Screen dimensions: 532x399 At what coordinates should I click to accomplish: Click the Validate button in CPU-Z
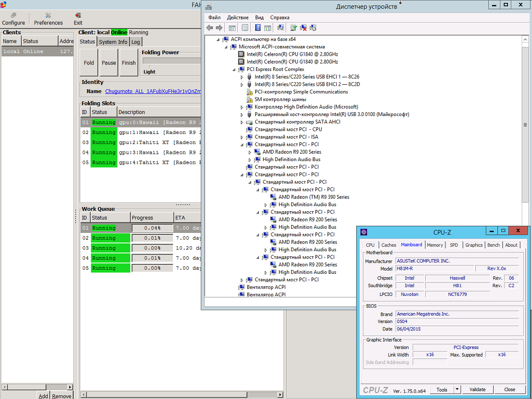click(x=477, y=389)
